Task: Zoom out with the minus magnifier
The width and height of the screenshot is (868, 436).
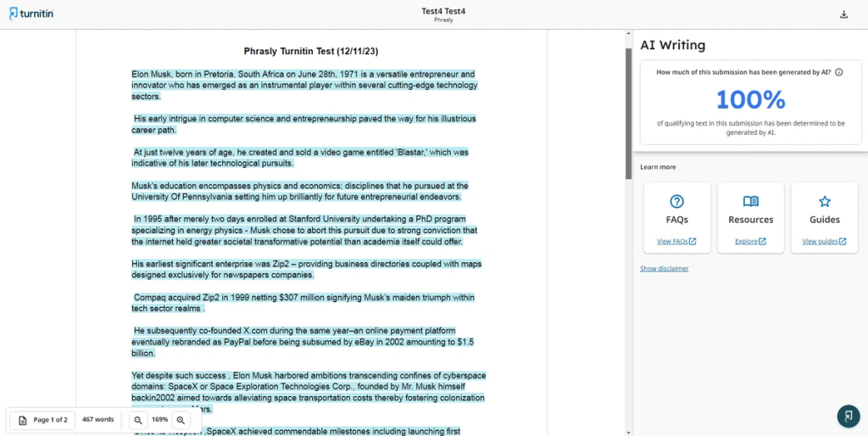Action: (x=138, y=420)
